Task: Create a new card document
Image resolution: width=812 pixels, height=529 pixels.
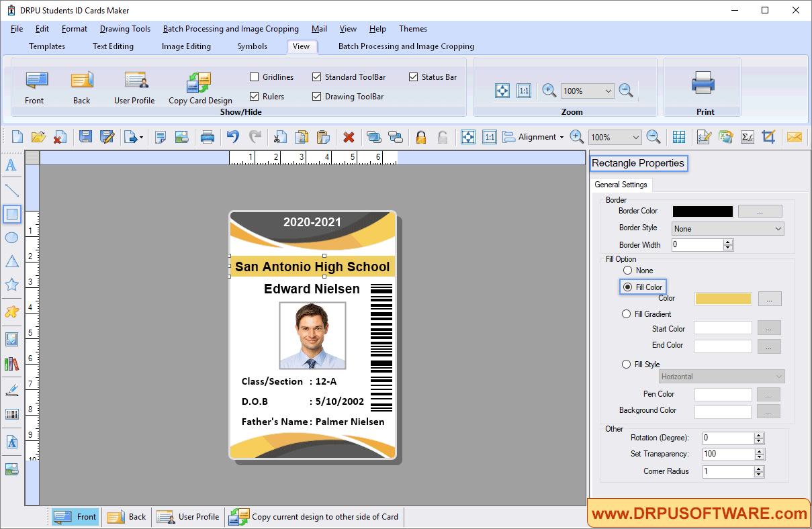Action: pos(17,137)
